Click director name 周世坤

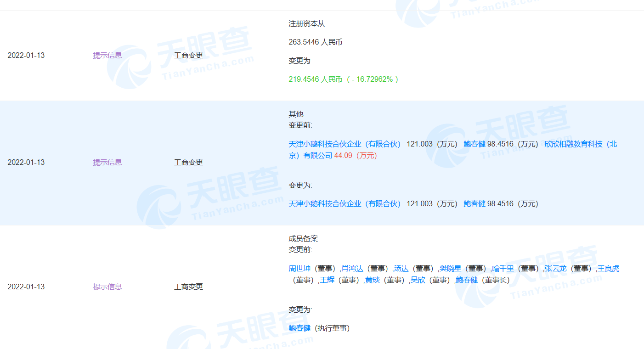tap(299, 269)
